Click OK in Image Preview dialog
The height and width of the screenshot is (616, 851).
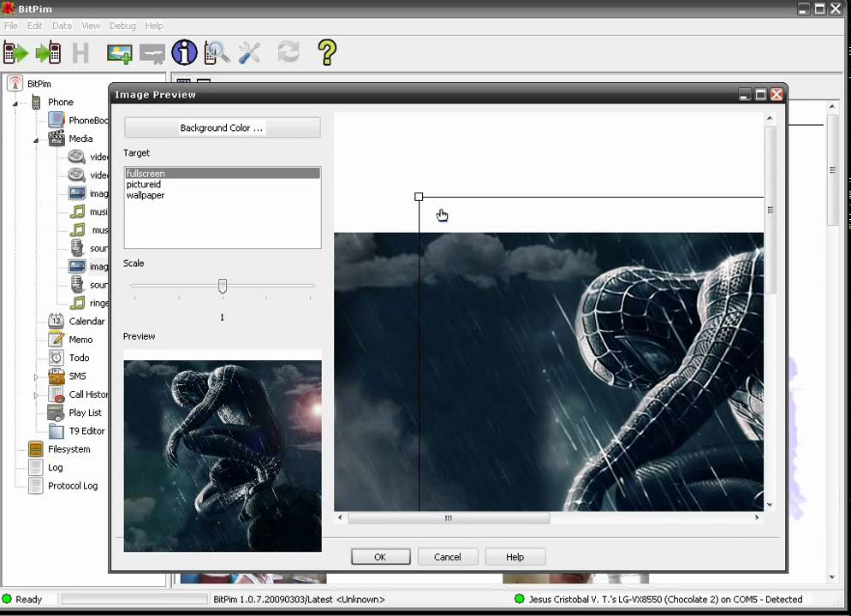(380, 557)
